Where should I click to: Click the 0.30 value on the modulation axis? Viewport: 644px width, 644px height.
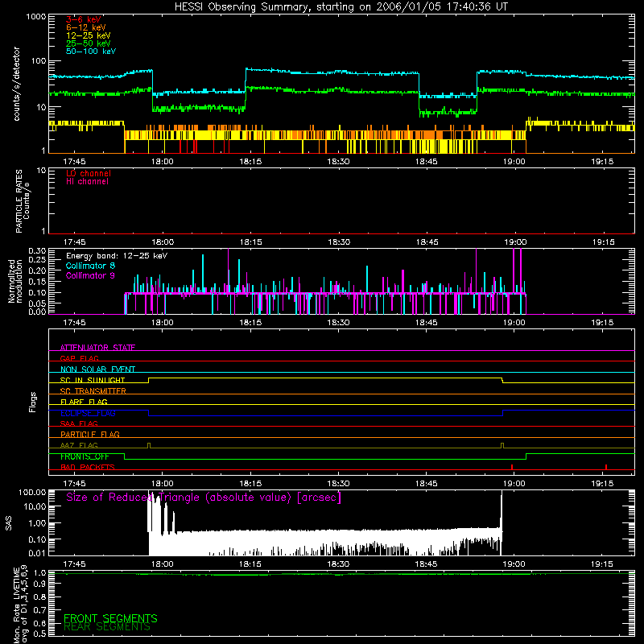(x=37, y=251)
